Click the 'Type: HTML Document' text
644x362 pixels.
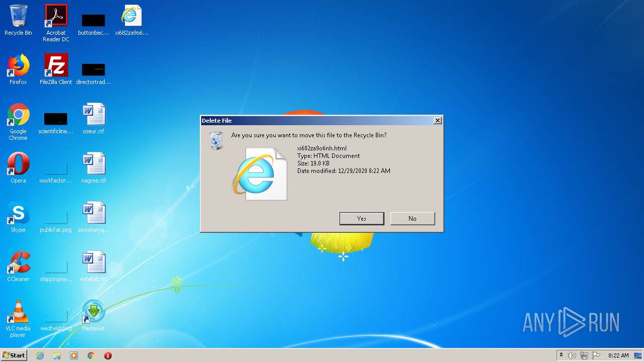[329, 156]
